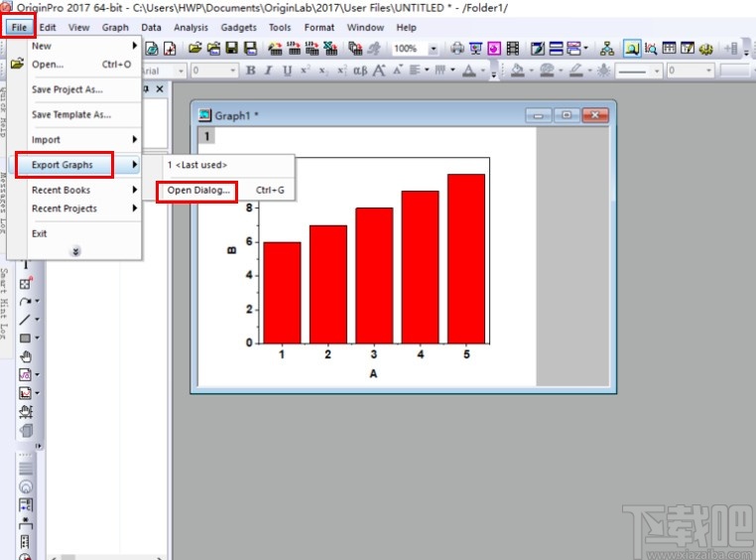Click the open folder toolbar icon
756x560 pixels.
coord(194,48)
